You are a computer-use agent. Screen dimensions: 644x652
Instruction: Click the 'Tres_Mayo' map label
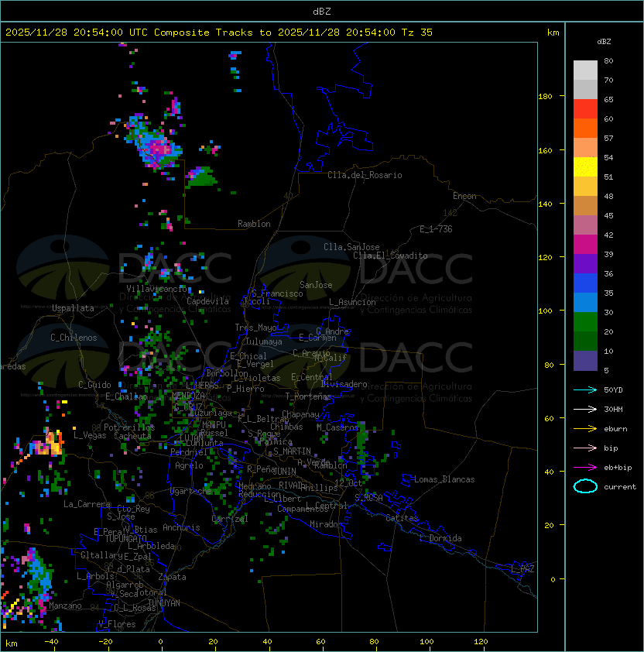(255, 328)
